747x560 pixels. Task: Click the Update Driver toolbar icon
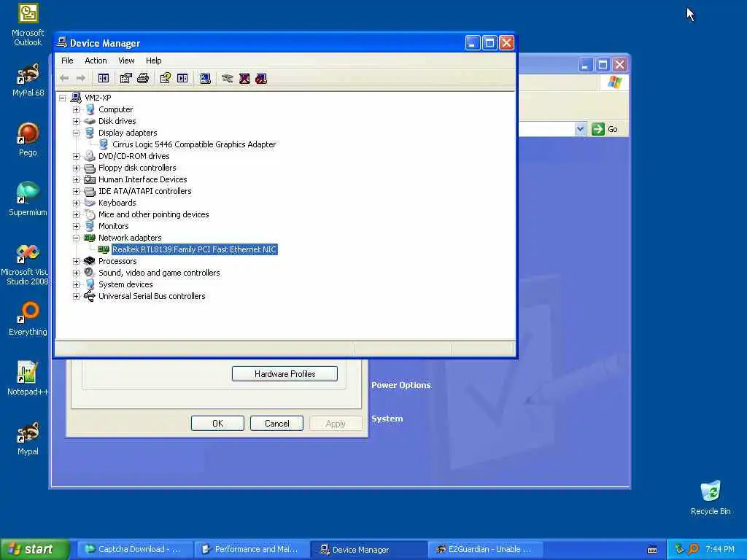[x=228, y=79]
